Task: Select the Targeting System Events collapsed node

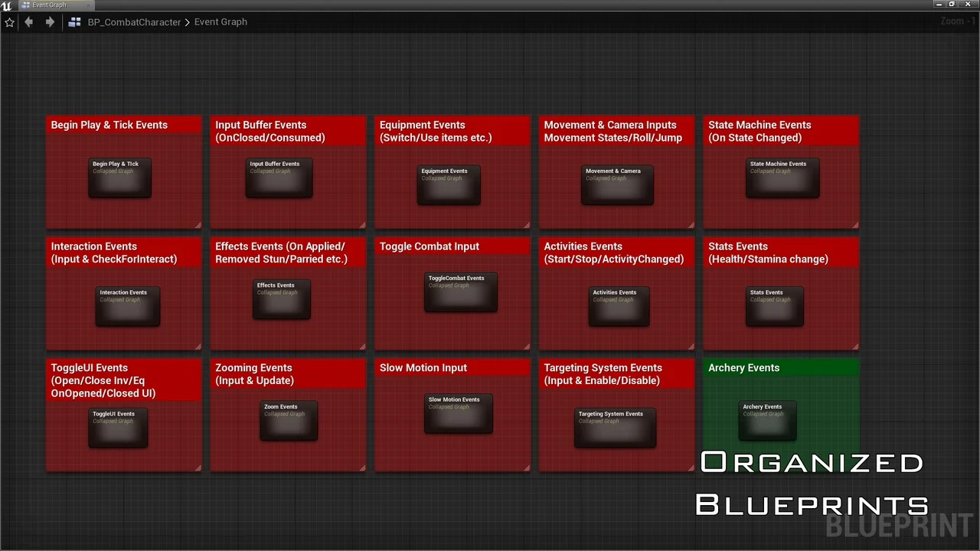Action: [615, 429]
